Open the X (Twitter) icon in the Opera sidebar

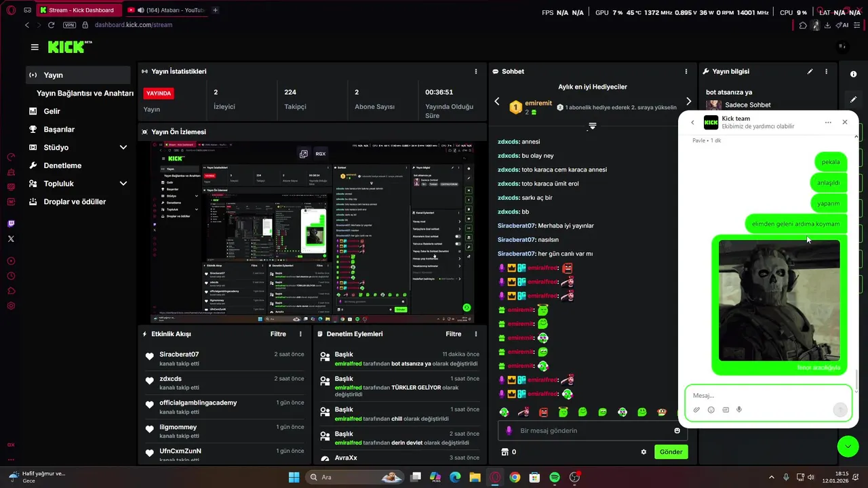[11, 239]
